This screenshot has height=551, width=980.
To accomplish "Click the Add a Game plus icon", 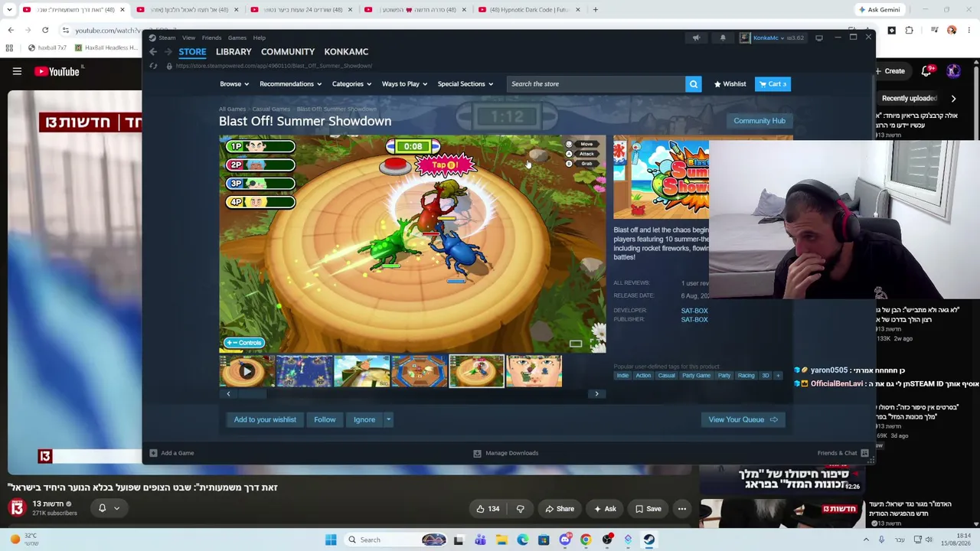I will [x=153, y=453].
